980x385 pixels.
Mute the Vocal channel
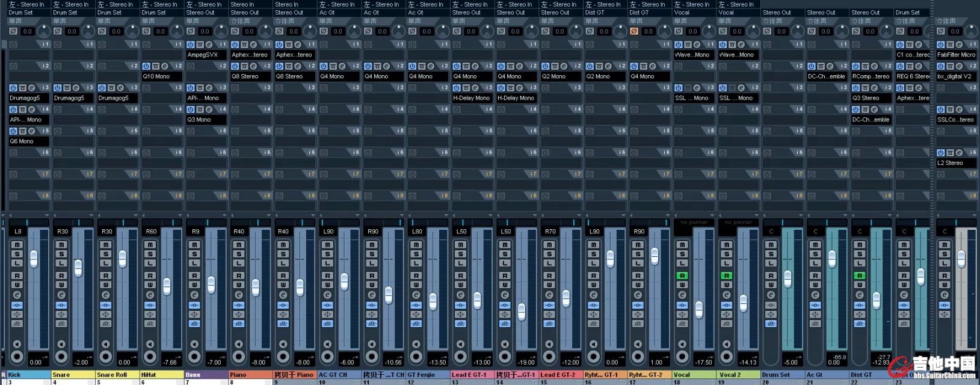pos(682,245)
